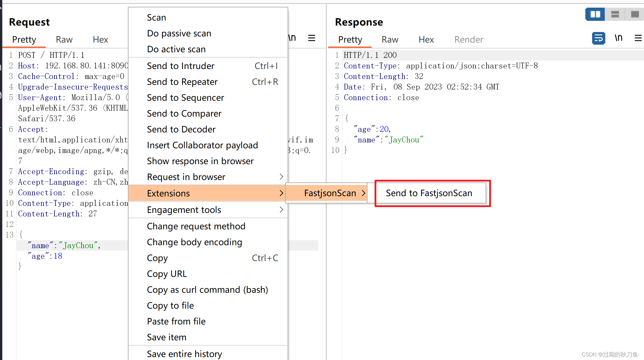The height and width of the screenshot is (360, 644).
Task: Choose Save entire history
Action: [x=208, y=354]
